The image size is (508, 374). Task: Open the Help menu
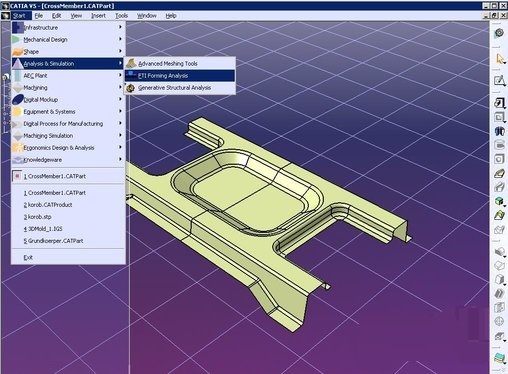[171, 16]
